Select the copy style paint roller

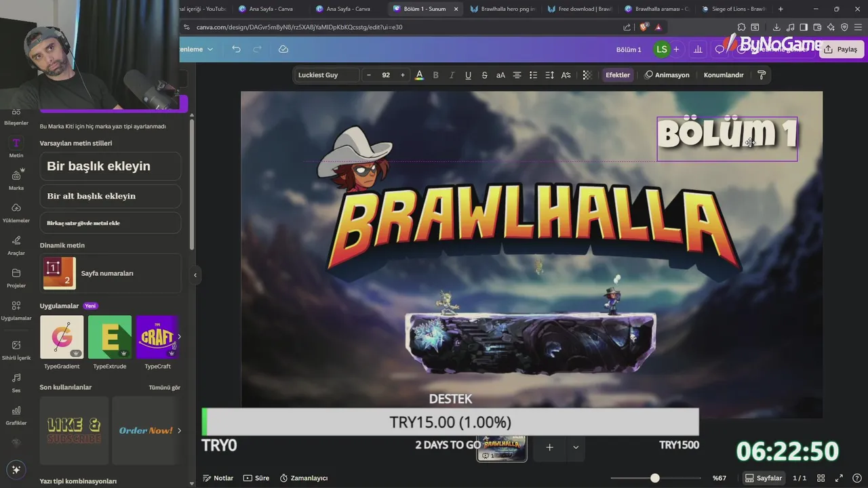click(x=762, y=75)
